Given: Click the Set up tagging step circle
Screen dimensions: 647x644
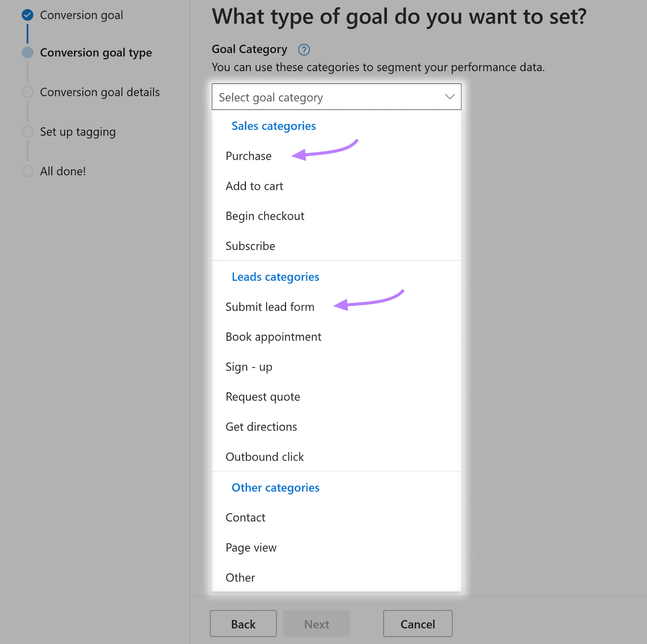Looking at the screenshot, I should 27,132.
